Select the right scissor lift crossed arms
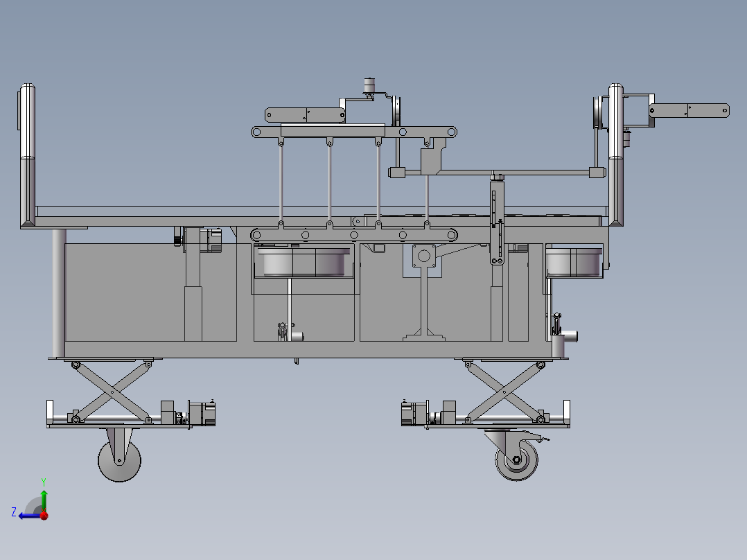 tap(504, 392)
